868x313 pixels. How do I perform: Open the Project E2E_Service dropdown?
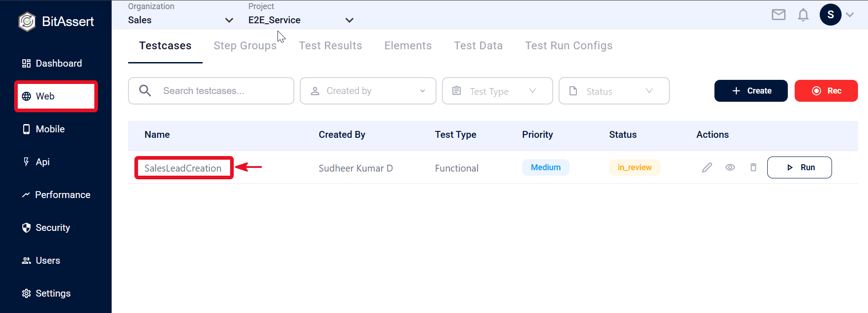tap(301, 20)
